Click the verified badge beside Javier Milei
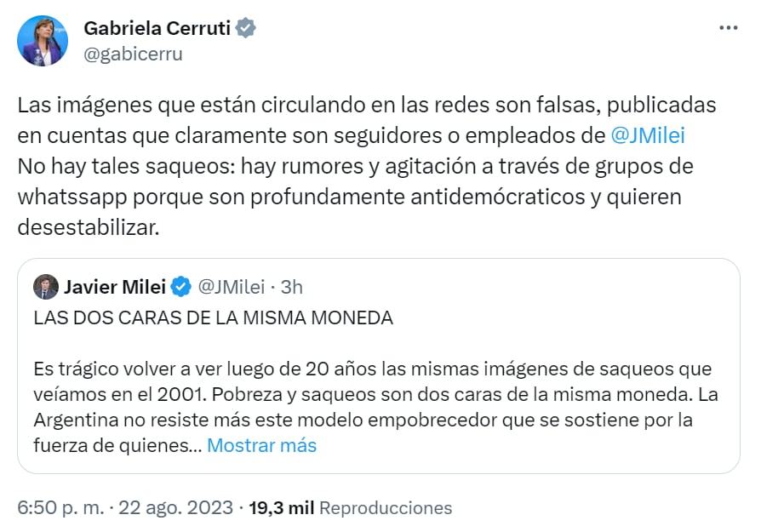Image resolution: width=761 pixels, height=532 pixels. click(180, 287)
